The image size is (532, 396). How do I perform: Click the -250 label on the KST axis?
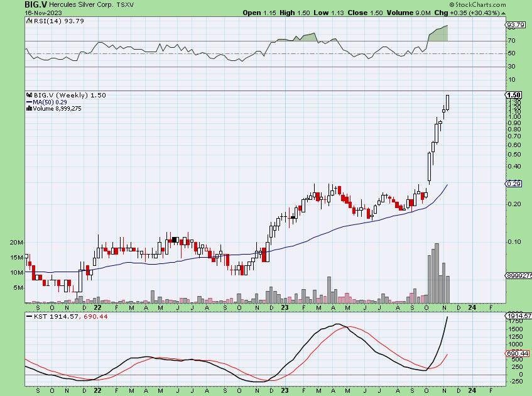click(516, 382)
